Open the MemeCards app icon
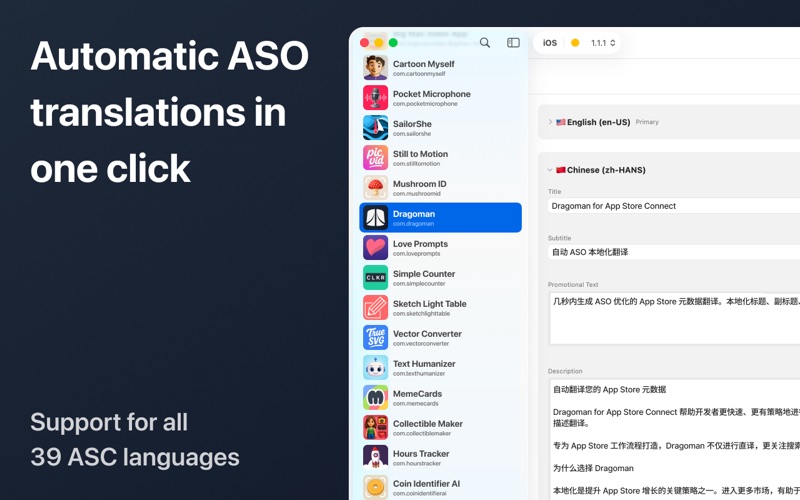The height and width of the screenshot is (500, 800). pos(376,397)
